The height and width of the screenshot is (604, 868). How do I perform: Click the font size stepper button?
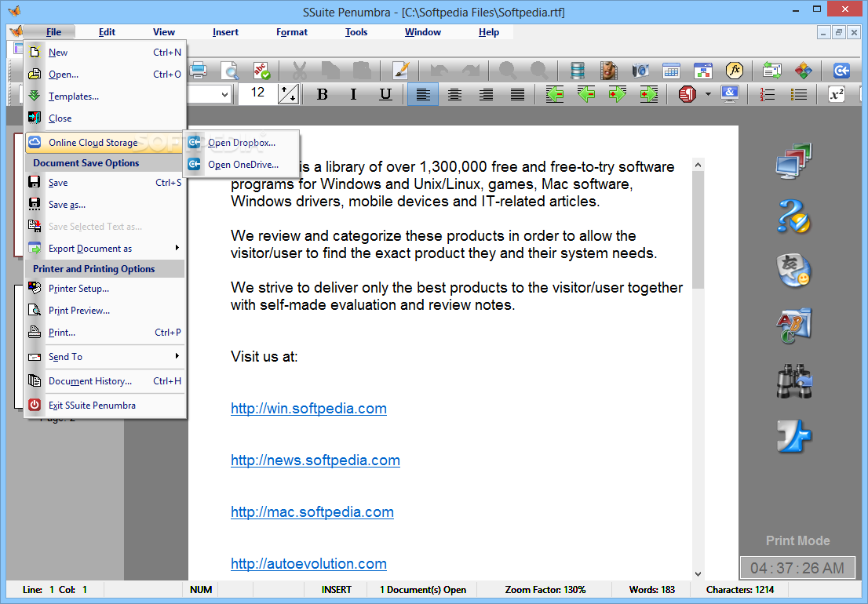[x=288, y=95]
